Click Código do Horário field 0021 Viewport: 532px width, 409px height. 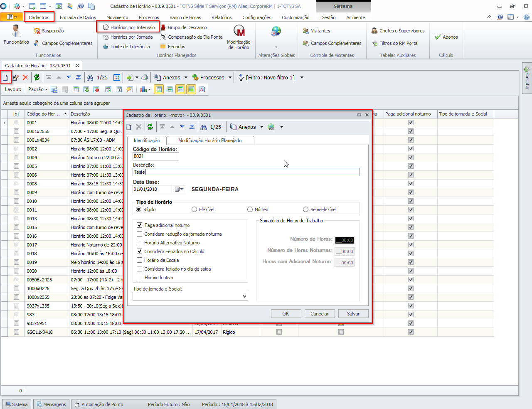point(156,156)
